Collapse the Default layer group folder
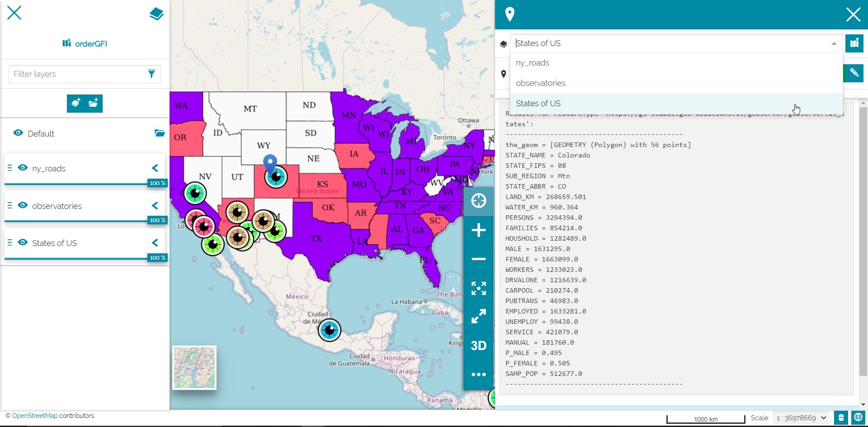868x427 pixels. [159, 133]
